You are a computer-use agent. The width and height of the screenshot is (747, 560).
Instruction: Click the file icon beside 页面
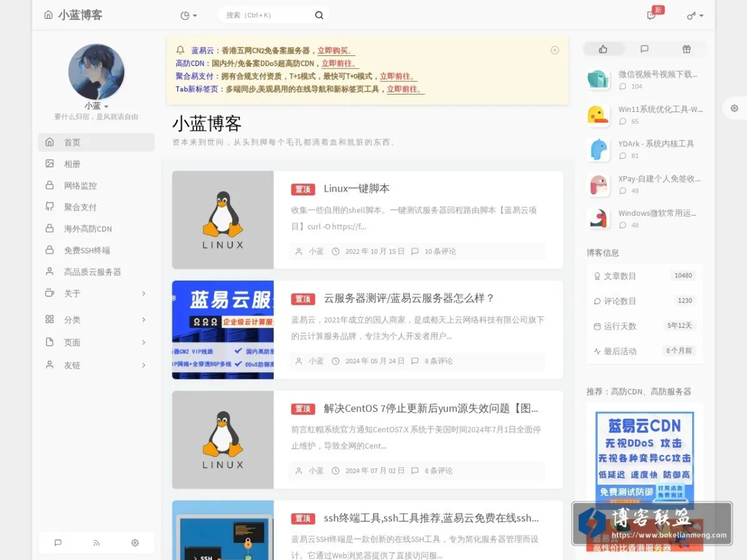[50, 342]
